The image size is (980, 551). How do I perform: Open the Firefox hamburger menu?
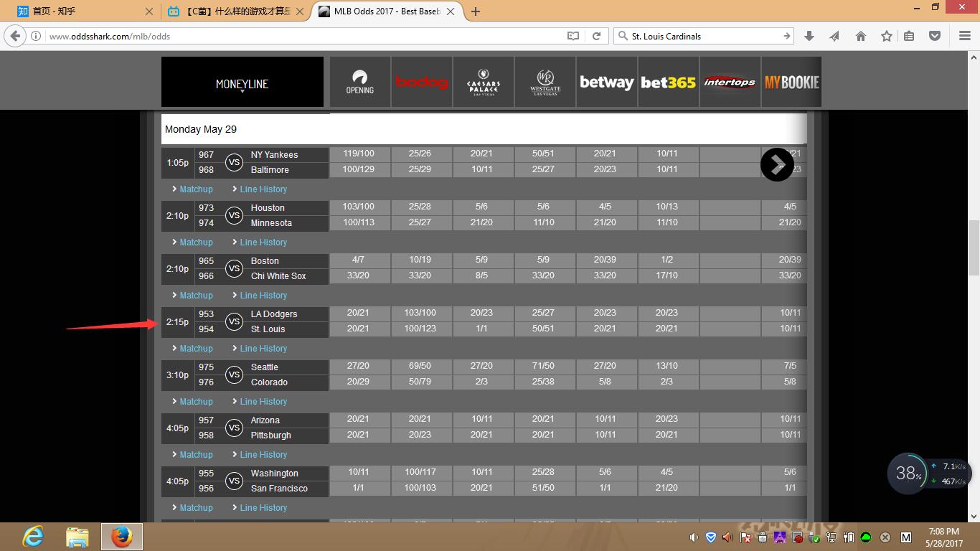click(x=964, y=36)
